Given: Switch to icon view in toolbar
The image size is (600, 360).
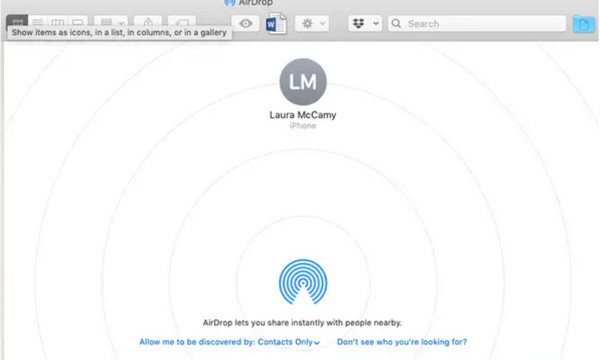Looking at the screenshot, I should [x=17, y=21].
